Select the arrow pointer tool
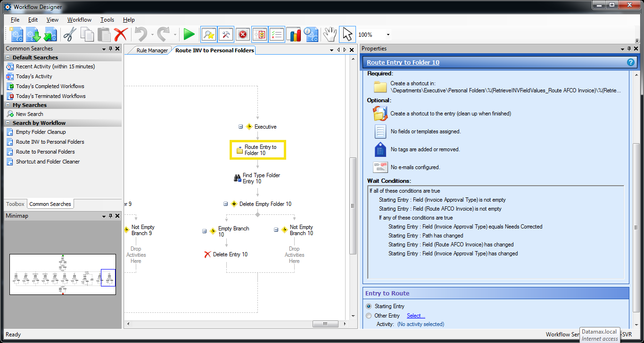Viewport: 644px width, 343px height. (347, 34)
